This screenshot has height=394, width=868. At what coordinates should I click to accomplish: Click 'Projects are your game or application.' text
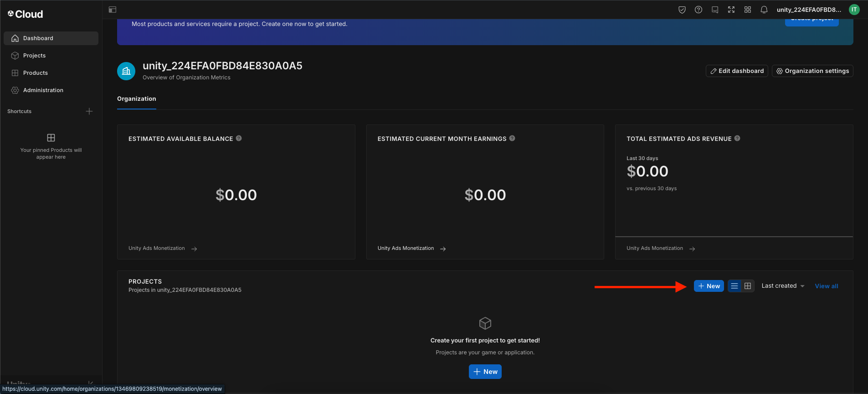[x=485, y=353]
